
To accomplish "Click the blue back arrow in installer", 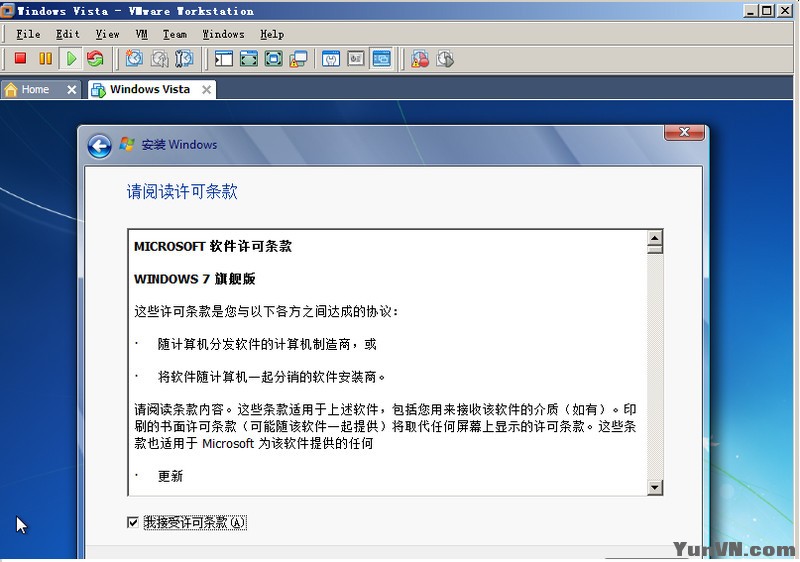I will tap(99, 146).
